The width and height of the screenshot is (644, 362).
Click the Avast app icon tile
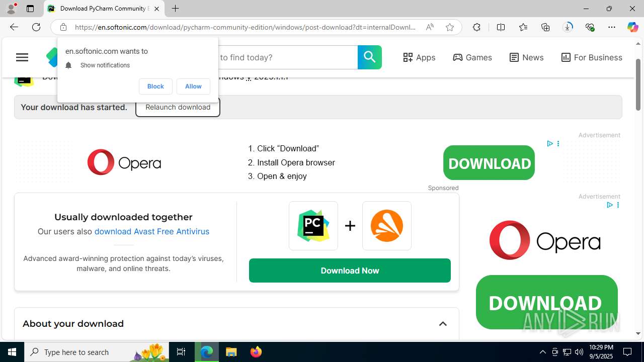point(387,226)
